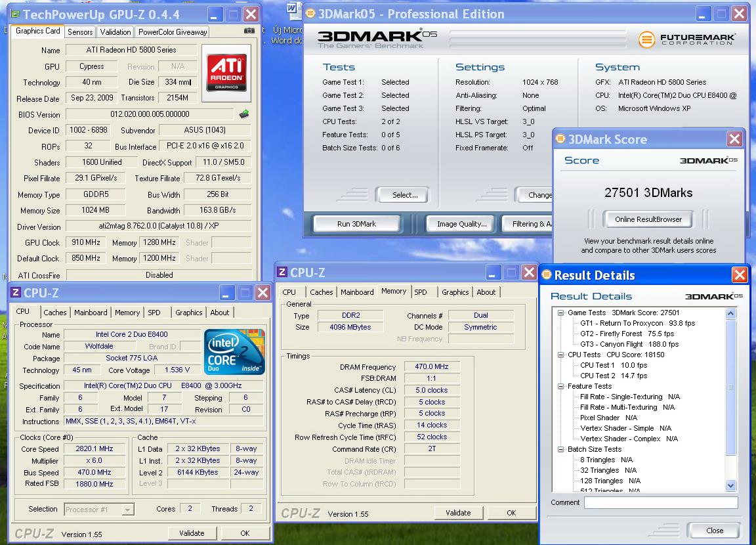Click the DRAM Frequency value 470.0 MHz
This screenshot has width=756, height=545.
tap(432, 366)
